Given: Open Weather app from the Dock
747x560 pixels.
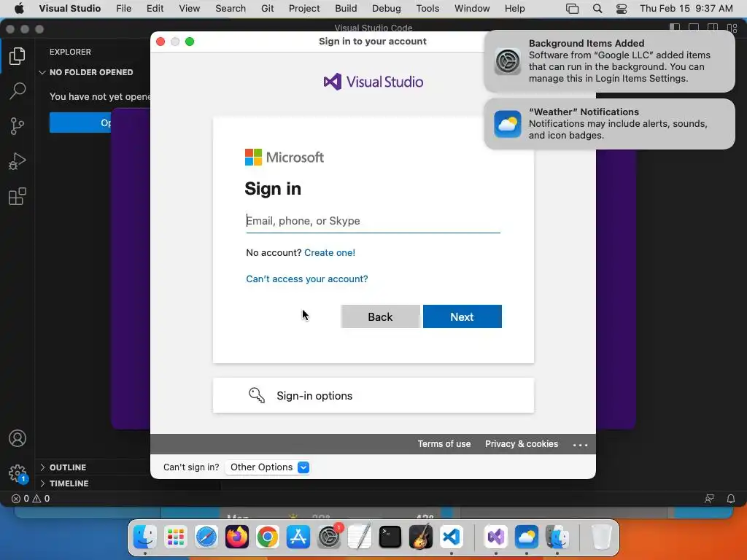Looking at the screenshot, I should tap(527, 537).
